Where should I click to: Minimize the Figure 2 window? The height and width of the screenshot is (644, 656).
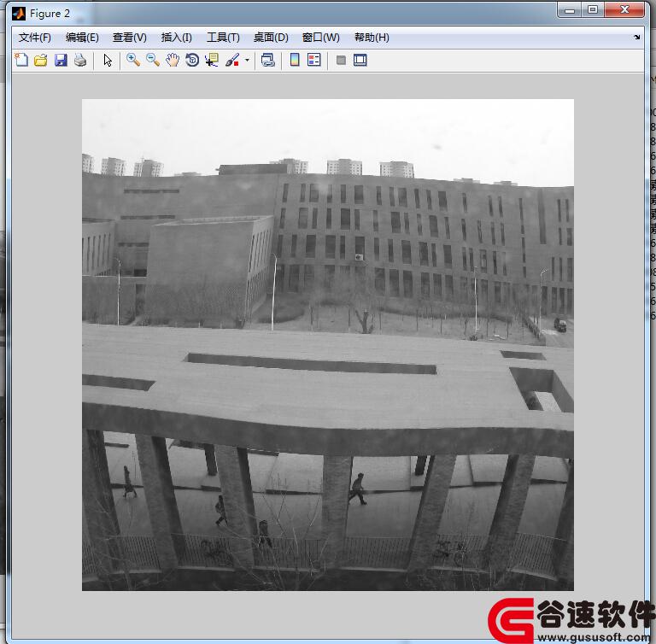point(570,10)
